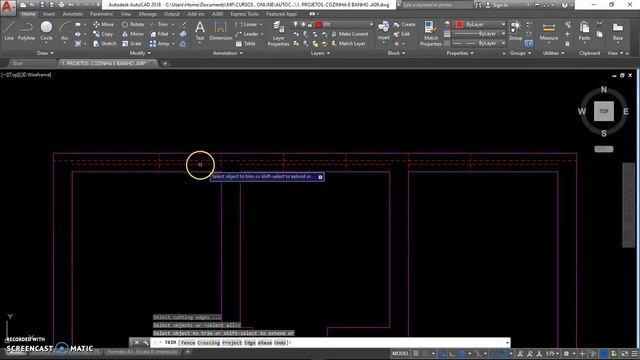640x360 pixels.
Task: Toggle the grid display in status bar
Action: (x=416, y=353)
